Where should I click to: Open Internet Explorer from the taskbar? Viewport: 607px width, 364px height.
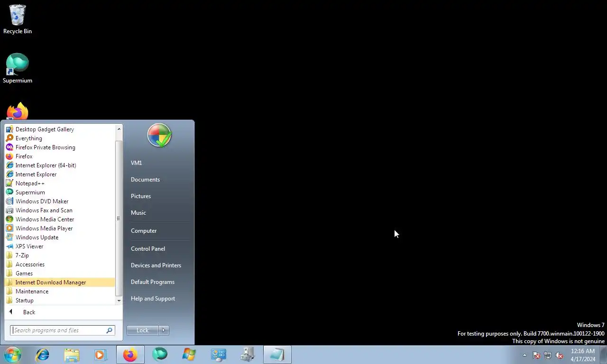click(43, 355)
